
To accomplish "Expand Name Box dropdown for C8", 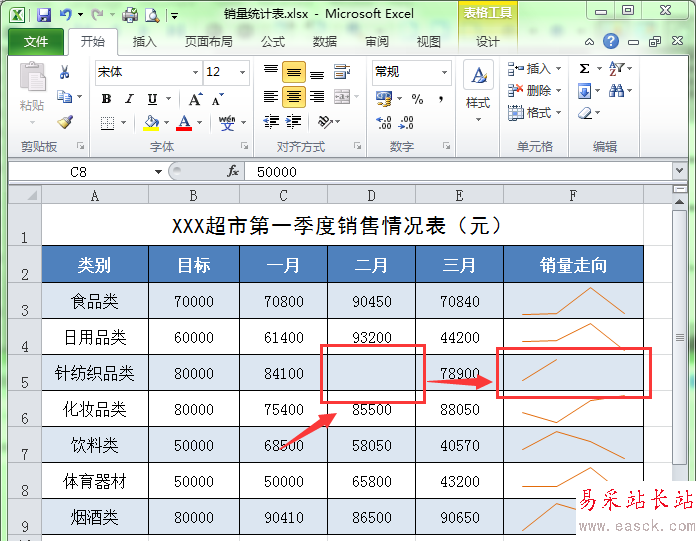I will click(158, 172).
